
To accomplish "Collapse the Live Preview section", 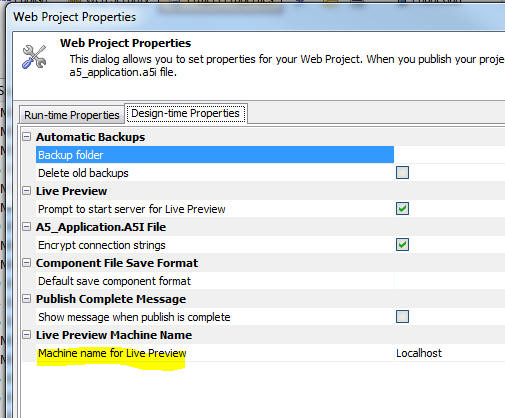I will pos(27,191).
